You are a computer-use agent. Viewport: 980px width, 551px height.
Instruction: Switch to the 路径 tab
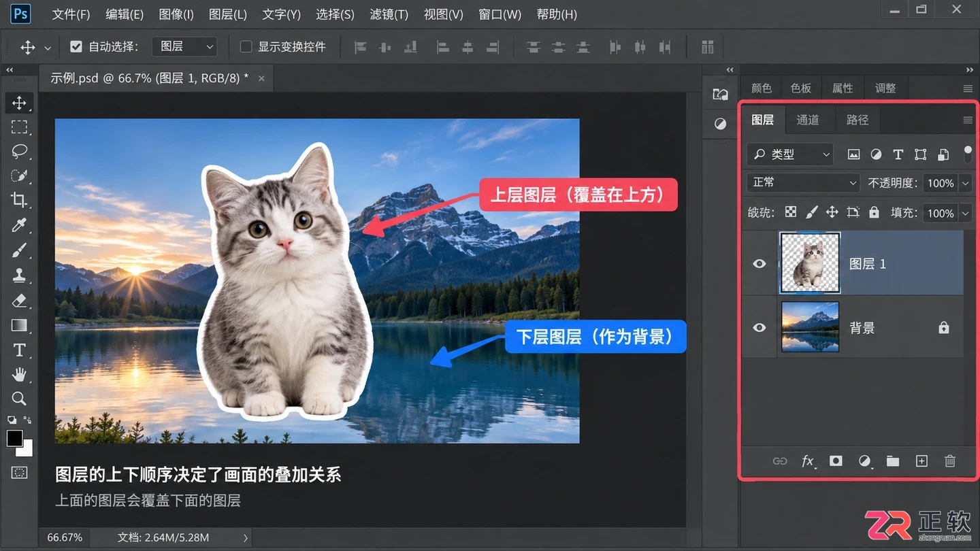[x=857, y=120]
